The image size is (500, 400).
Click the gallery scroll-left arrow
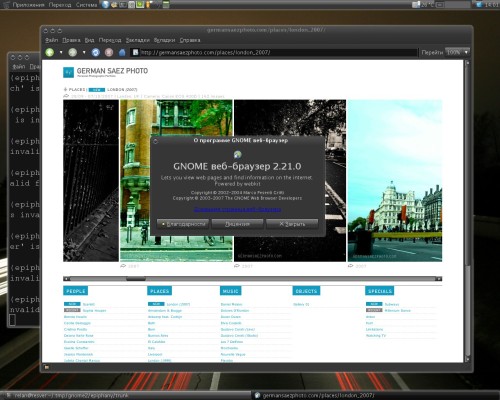pos(66,279)
